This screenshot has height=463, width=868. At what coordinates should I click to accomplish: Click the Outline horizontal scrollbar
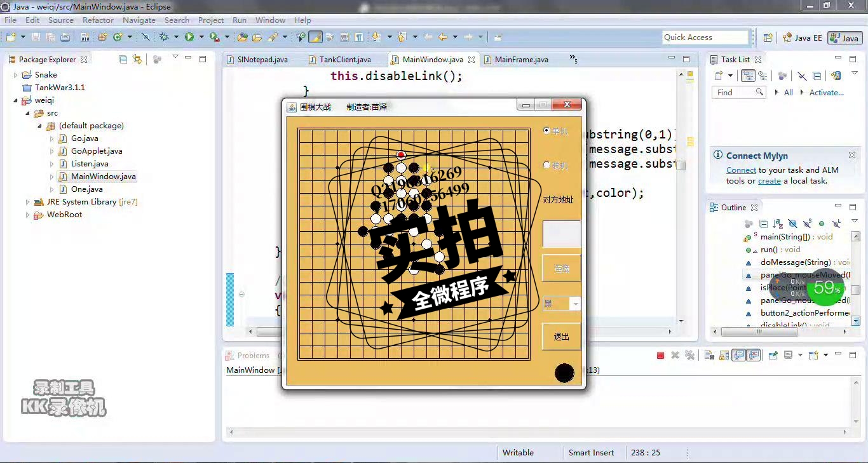(781, 332)
